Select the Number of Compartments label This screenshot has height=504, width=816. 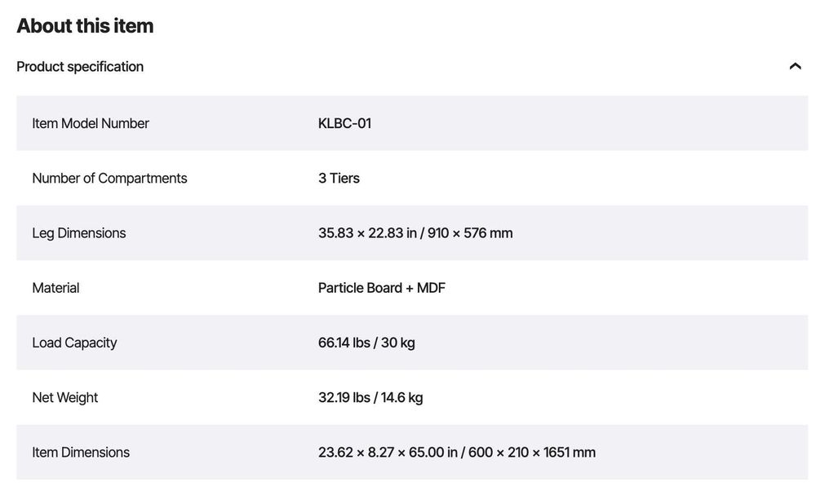[x=109, y=178]
